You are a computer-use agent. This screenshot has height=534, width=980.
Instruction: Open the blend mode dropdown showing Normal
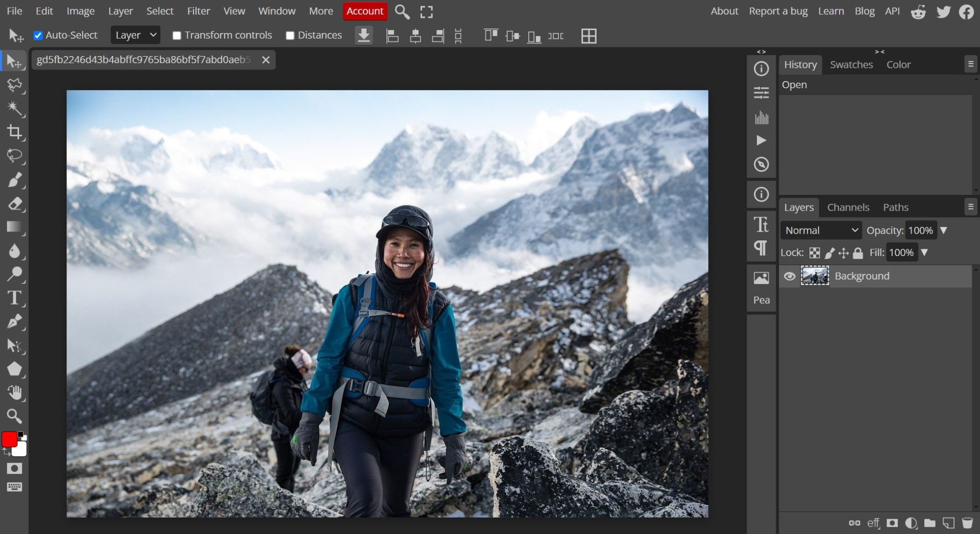click(x=820, y=230)
